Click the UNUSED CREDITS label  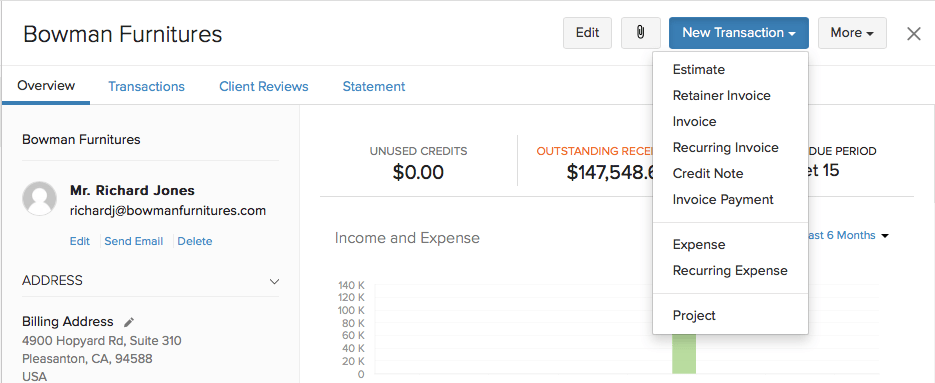pos(419,152)
